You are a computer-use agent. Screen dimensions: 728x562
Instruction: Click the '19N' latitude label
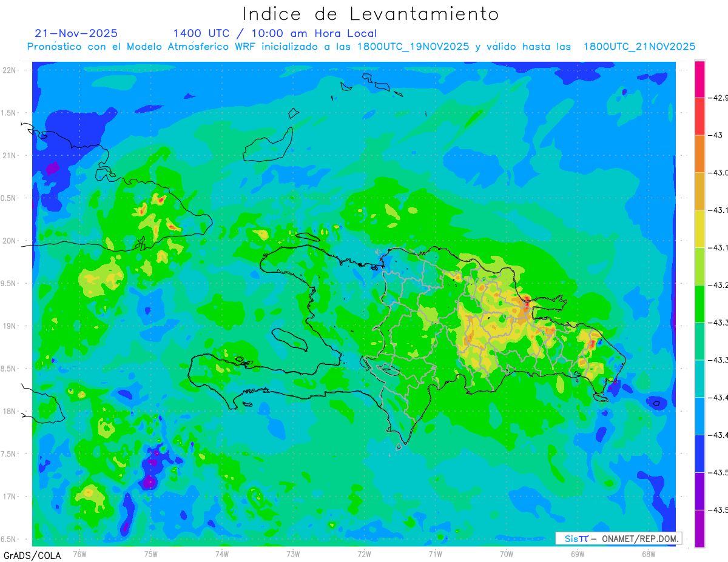click(x=10, y=326)
